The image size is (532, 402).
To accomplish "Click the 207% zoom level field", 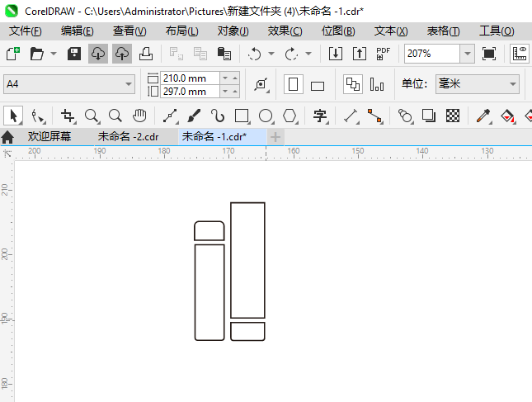I will [x=432, y=54].
